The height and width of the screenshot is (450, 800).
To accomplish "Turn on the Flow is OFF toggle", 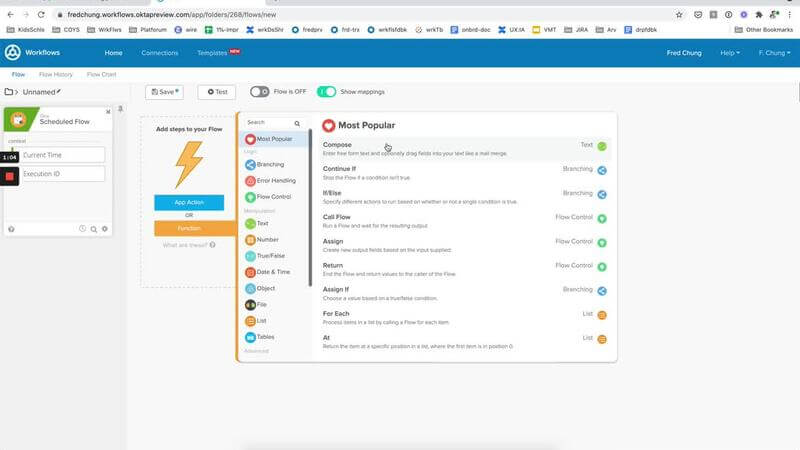I will point(259,92).
